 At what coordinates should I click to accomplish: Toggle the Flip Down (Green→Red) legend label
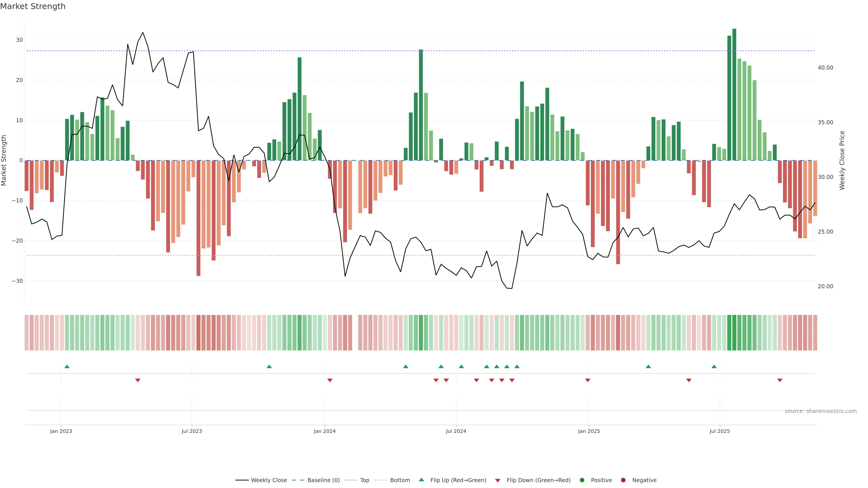538,480
